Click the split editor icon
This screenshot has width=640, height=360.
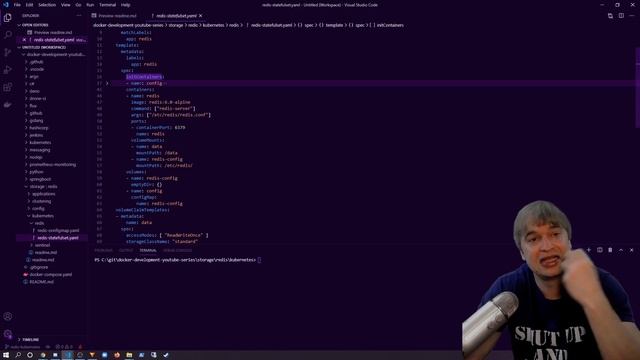pos(621,16)
